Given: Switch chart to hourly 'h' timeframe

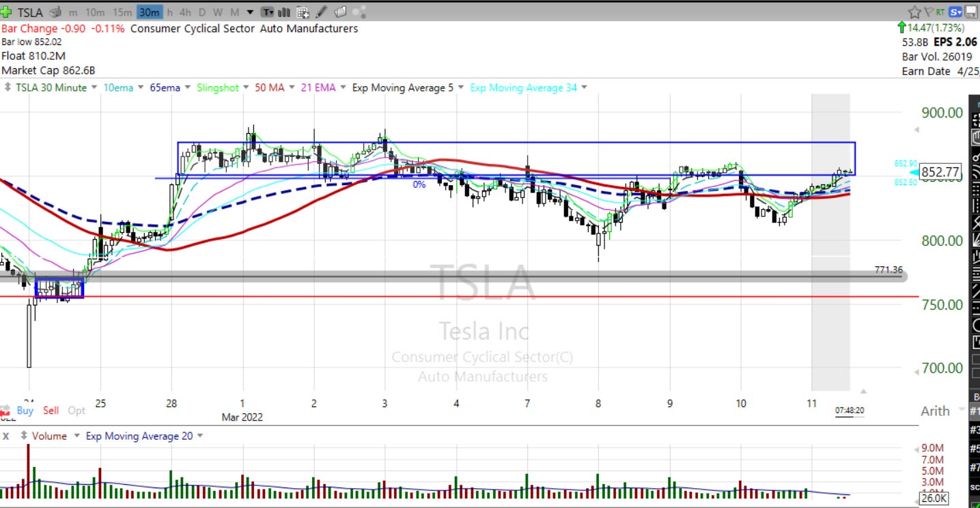Looking at the screenshot, I should point(170,12).
